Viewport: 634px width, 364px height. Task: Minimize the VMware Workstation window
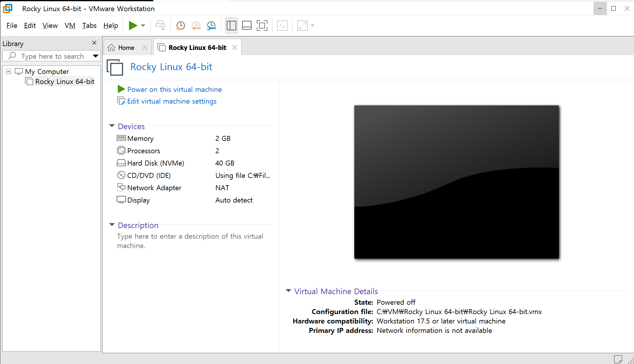[x=600, y=8]
